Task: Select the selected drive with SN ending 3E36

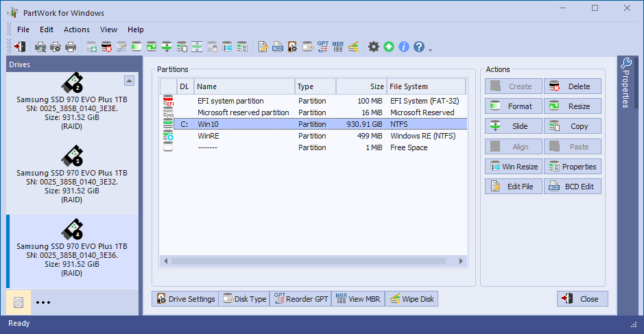Action: coord(72,251)
